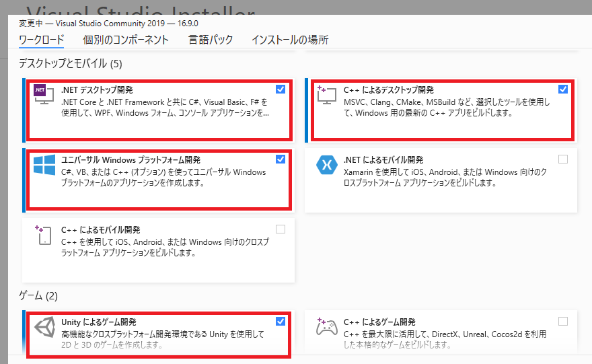Image resolution: width=592 pixels, height=364 pixels.
Task: Select the ゲーム (2) section heading
Action: (39, 295)
